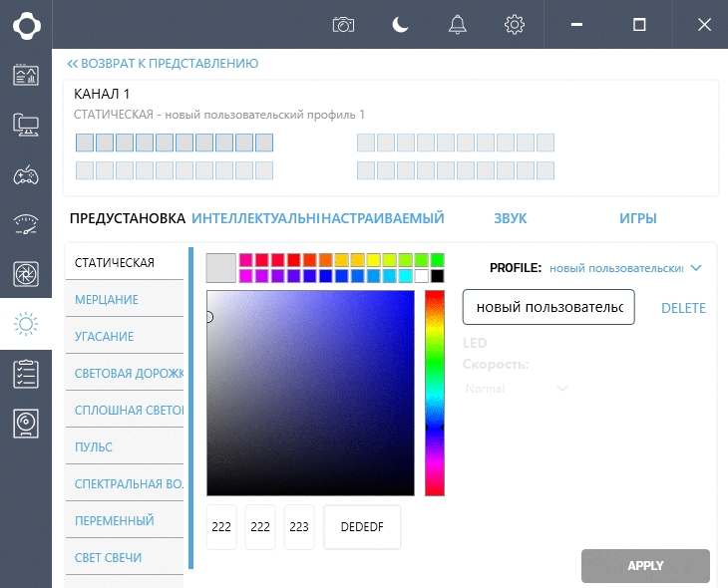Open the Normal speed dropdown
Image resolution: width=728 pixels, height=588 pixels.
pyautogui.click(x=517, y=389)
